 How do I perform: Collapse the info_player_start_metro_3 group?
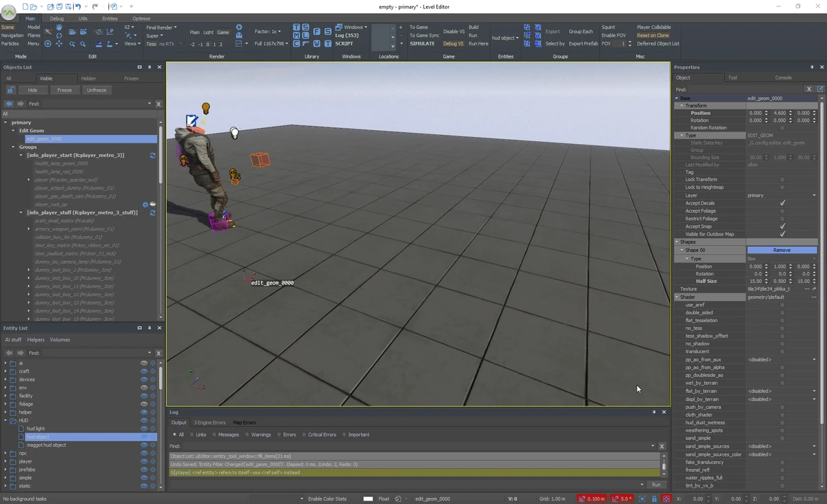21,154
